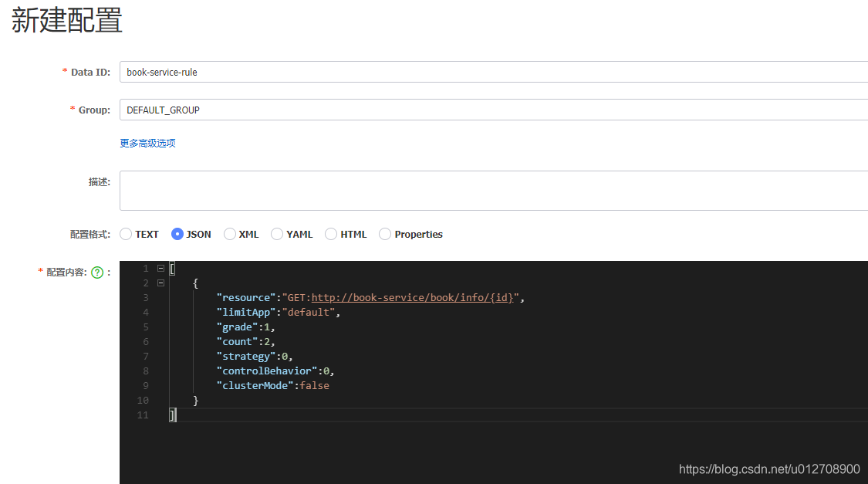The image size is (868, 484).
Task: Open the 更多高级选项 link
Action: pos(148,144)
